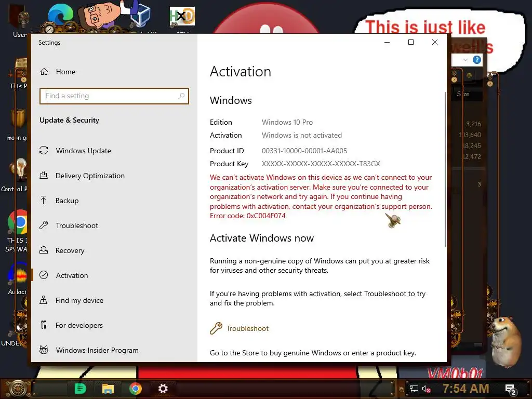532x399 pixels.
Task: Open Google Chrome from the taskbar
Action: 136,389
